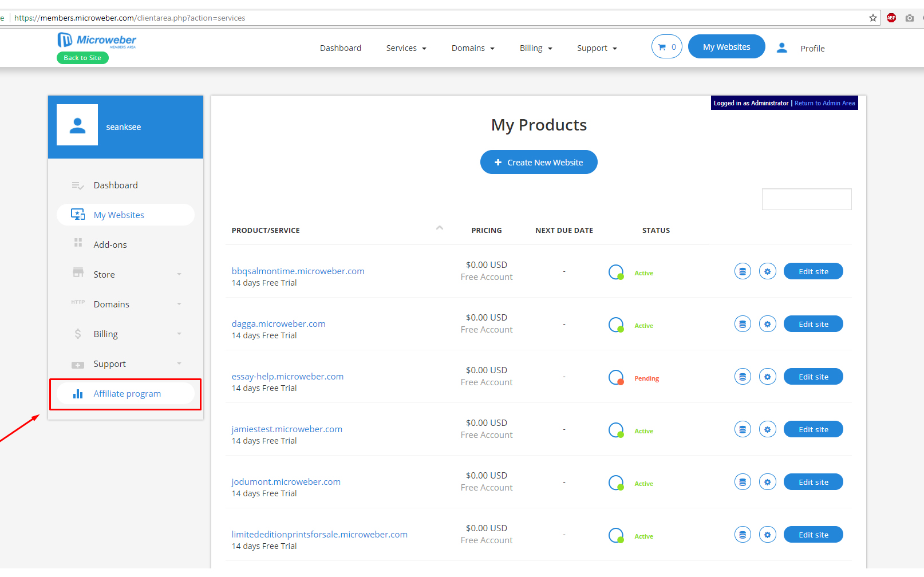Click the browser address bar URL
924x577 pixels.
point(129,18)
